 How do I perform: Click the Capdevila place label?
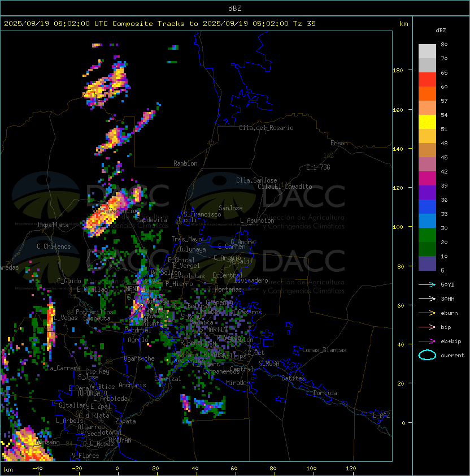[x=151, y=220]
